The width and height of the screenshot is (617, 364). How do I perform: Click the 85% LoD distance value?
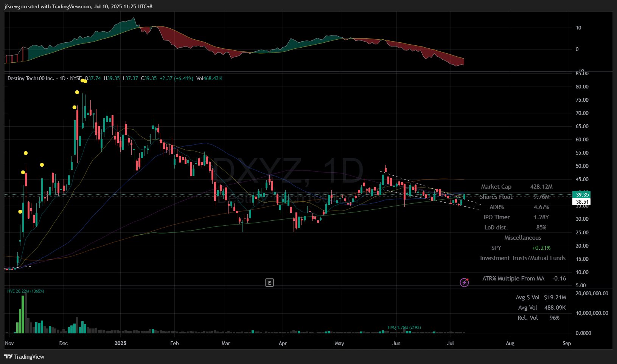tap(541, 228)
